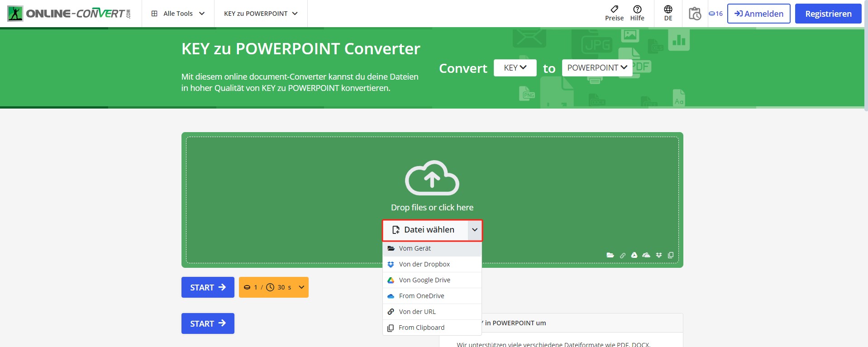Open the conversion history clipboard-clock icon
The width and height of the screenshot is (868, 347).
pyautogui.click(x=695, y=14)
